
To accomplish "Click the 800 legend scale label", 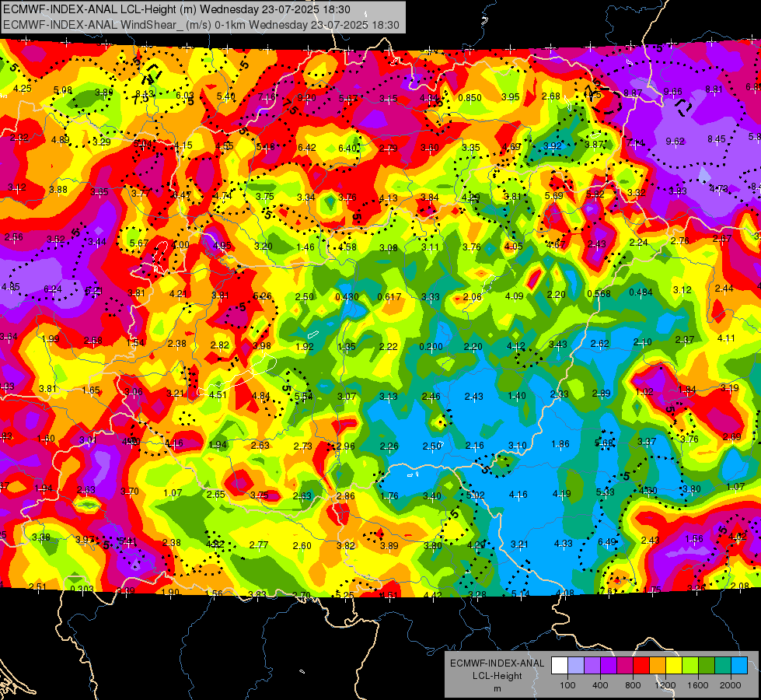I will pos(633,685).
